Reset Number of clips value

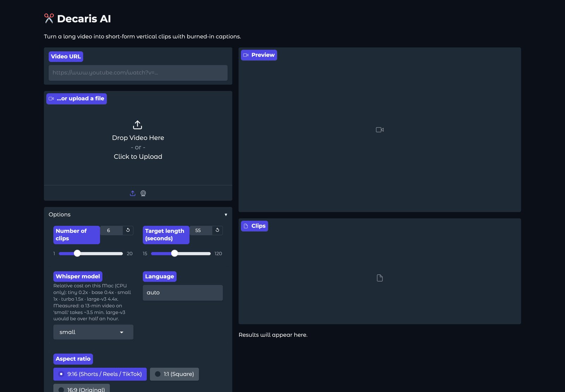(128, 230)
